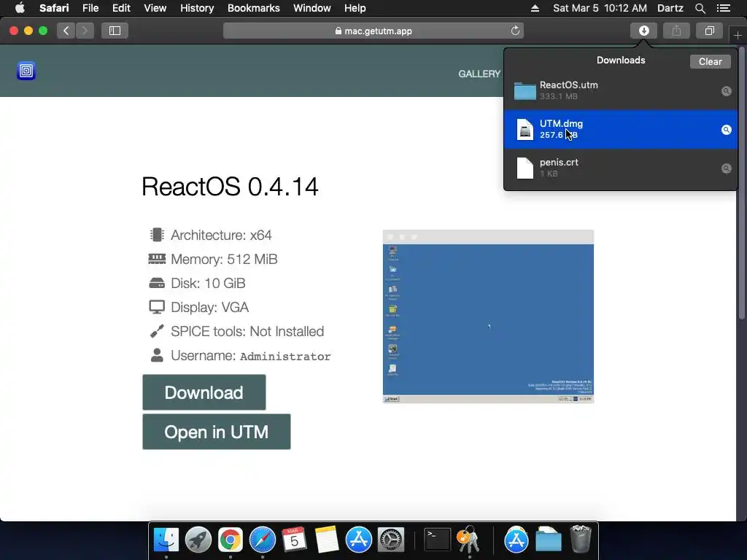Screen dimensions: 747x560
Task: Select ReactOS.utm in Downloads list
Action: tap(620, 90)
